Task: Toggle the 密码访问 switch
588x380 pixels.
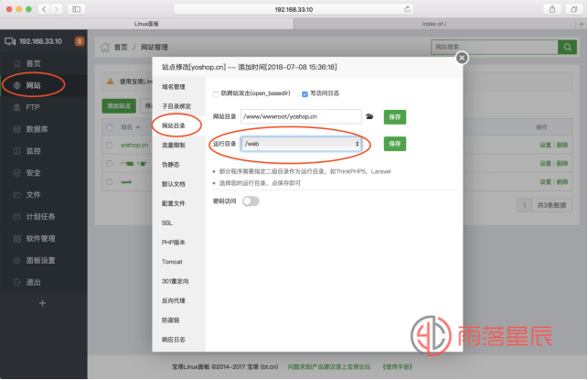Action: tap(251, 201)
